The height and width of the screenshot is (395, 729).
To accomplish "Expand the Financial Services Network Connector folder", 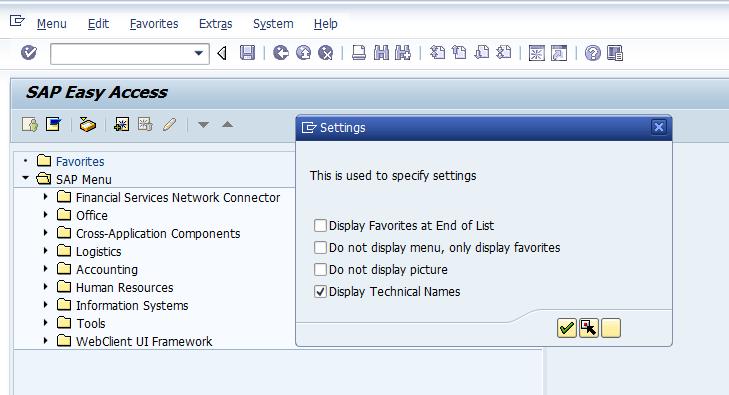I will pyautogui.click(x=46, y=197).
